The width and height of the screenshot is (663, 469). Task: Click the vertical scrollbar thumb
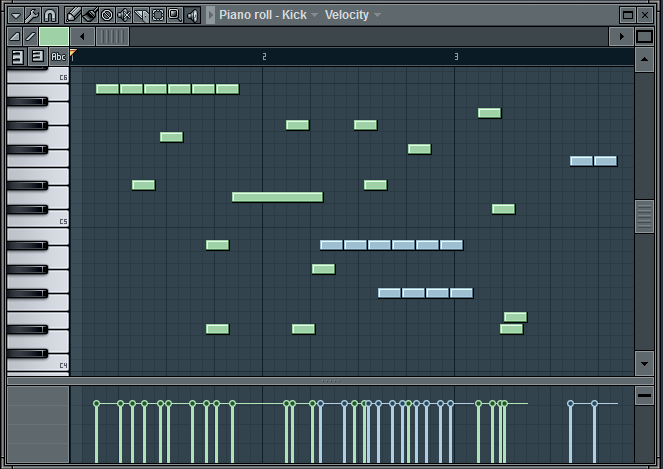(x=645, y=215)
